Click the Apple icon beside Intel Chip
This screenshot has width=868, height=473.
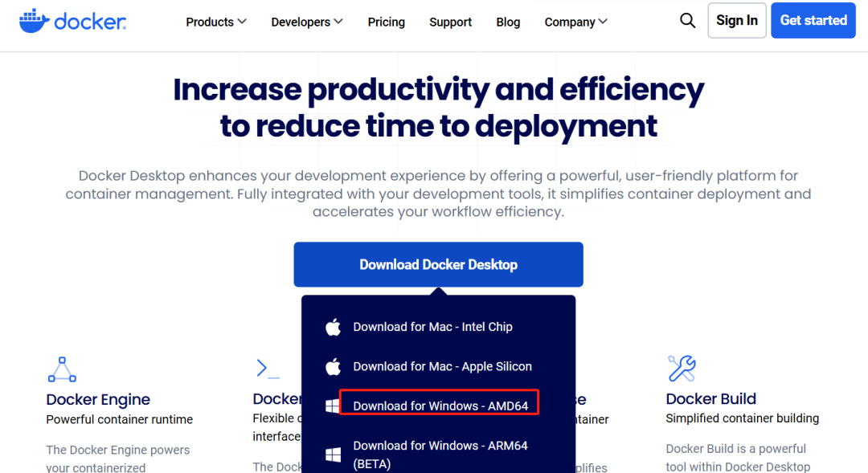(334, 327)
